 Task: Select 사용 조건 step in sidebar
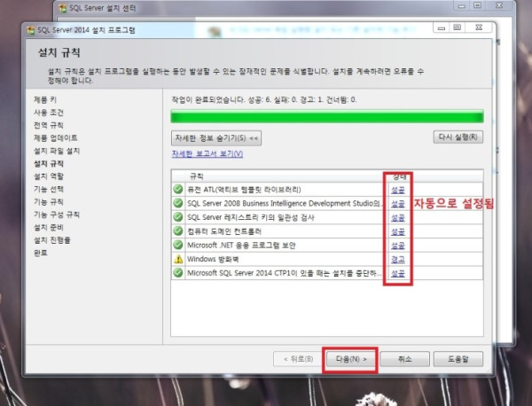(x=49, y=113)
